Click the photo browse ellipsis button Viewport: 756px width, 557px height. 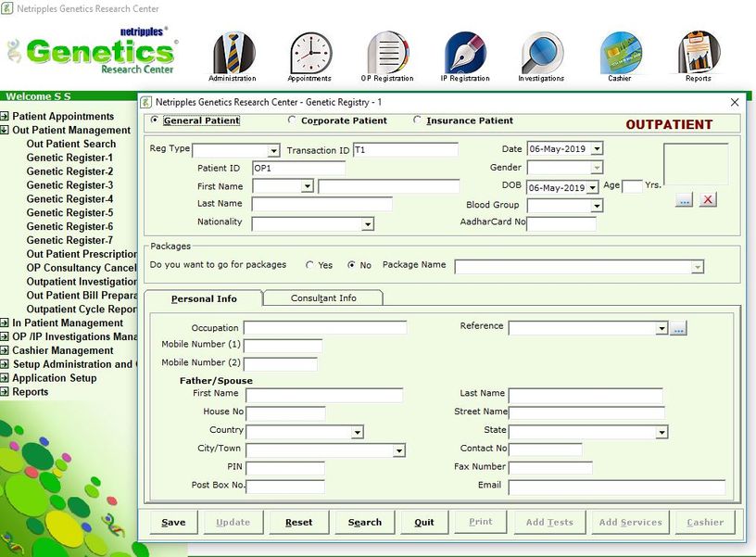point(684,199)
